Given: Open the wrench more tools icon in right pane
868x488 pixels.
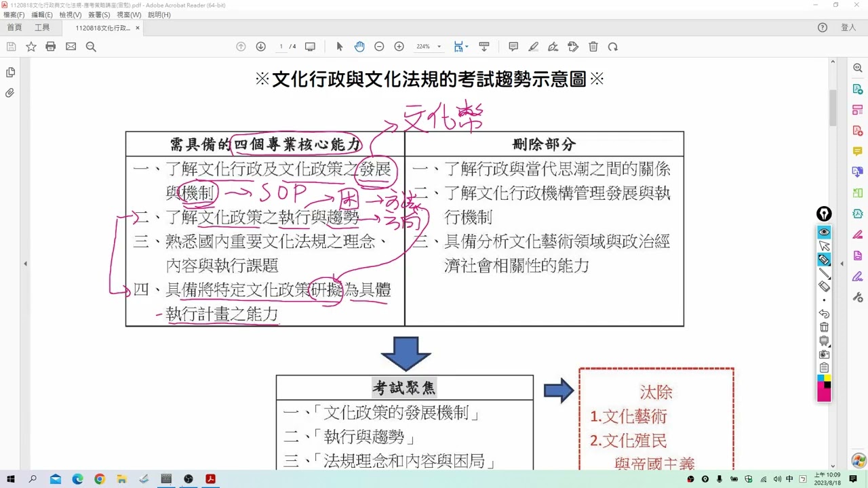Looking at the screenshot, I should [857, 297].
